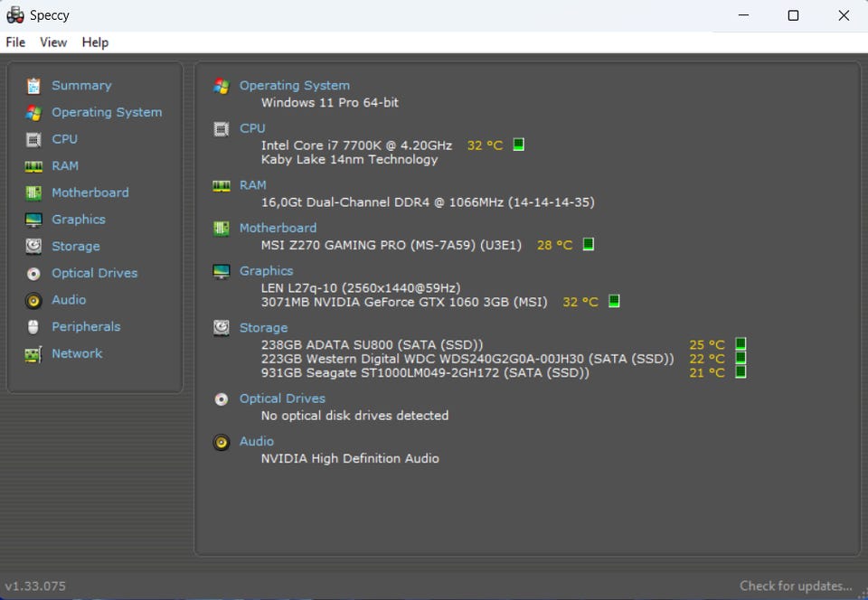Image resolution: width=868 pixels, height=600 pixels.
Task: Click the Audio speaker icon in sidebar
Action: coord(33,300)
